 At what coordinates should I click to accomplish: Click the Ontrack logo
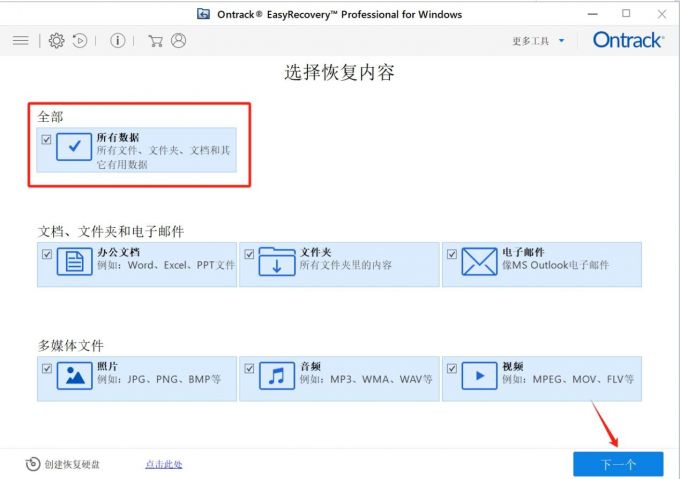[x=628, y=40]
